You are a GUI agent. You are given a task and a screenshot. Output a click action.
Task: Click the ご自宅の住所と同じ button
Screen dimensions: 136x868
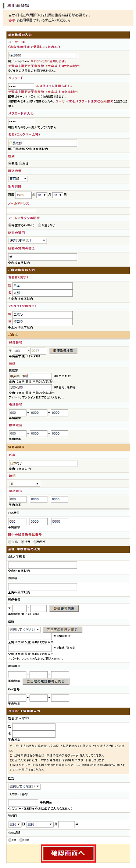tap(62, 630)
